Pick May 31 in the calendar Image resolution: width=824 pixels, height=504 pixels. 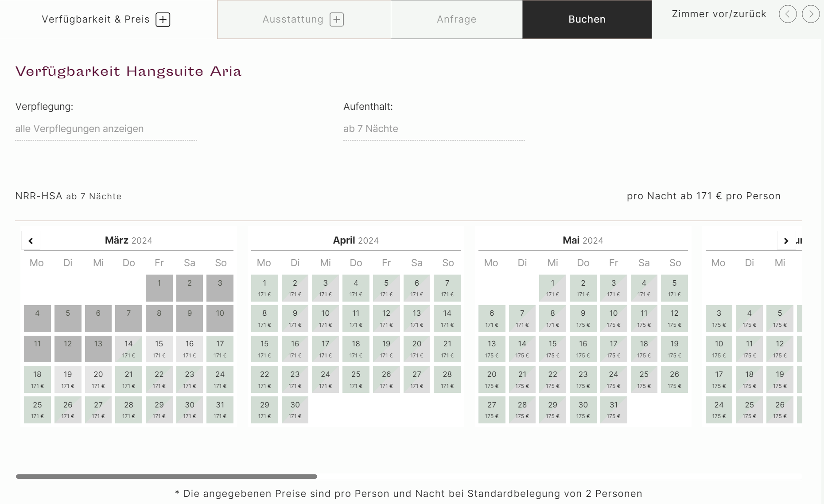[x=613, y=410]
